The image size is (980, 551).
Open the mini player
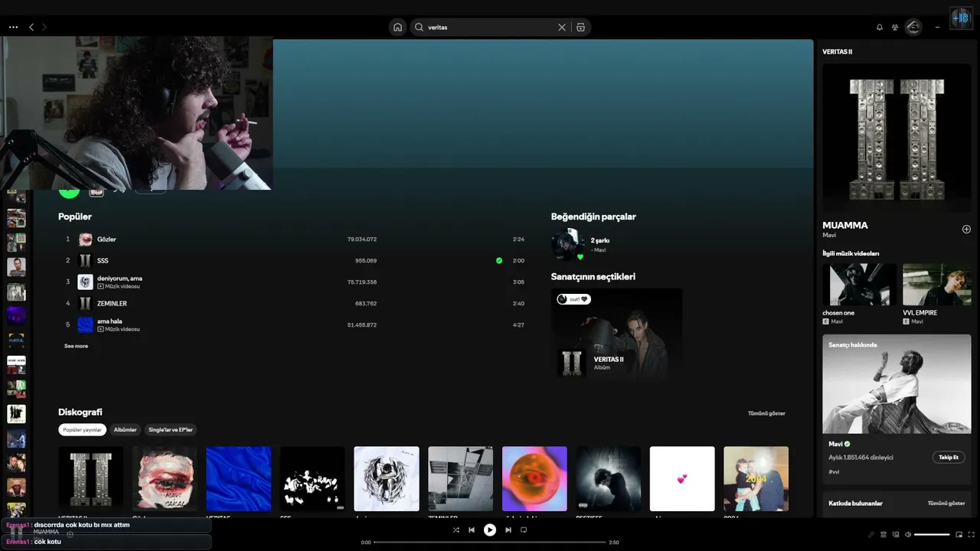[x=959, y=534]
